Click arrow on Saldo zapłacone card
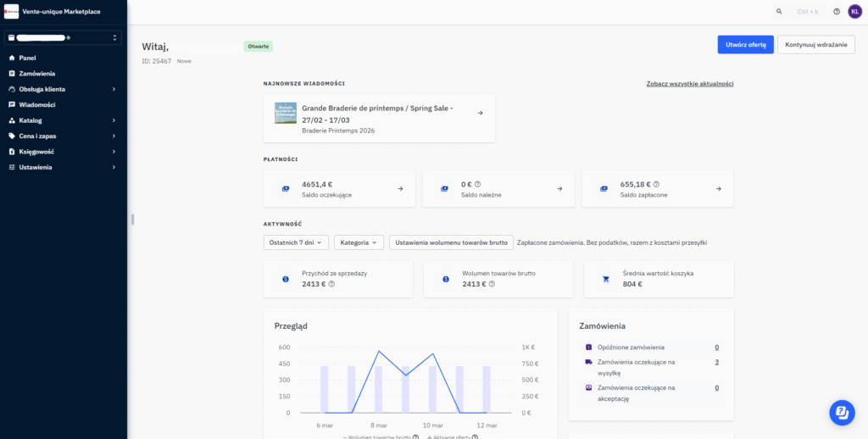The height and width of the screenshot is (439, 868). tap(719, 189)
